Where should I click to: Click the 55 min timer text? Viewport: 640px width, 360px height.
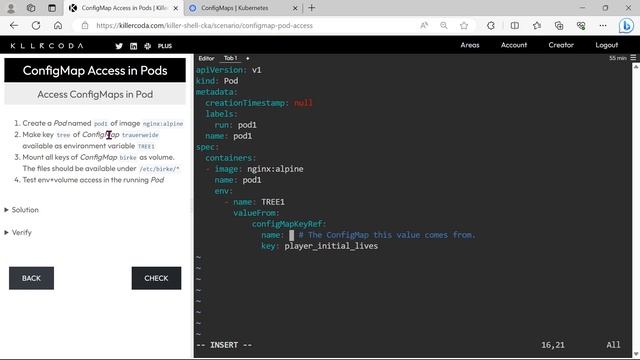coord(618,58)
